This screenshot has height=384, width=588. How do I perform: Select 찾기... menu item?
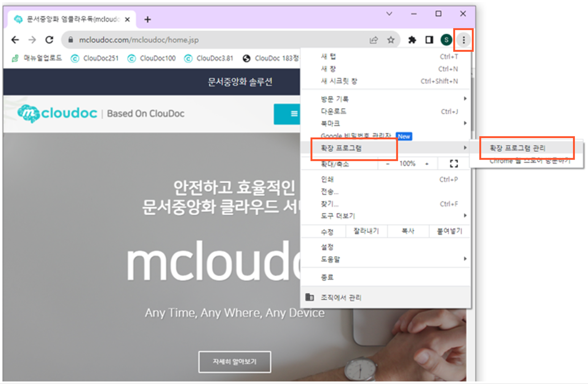click(x=386, y=204)
